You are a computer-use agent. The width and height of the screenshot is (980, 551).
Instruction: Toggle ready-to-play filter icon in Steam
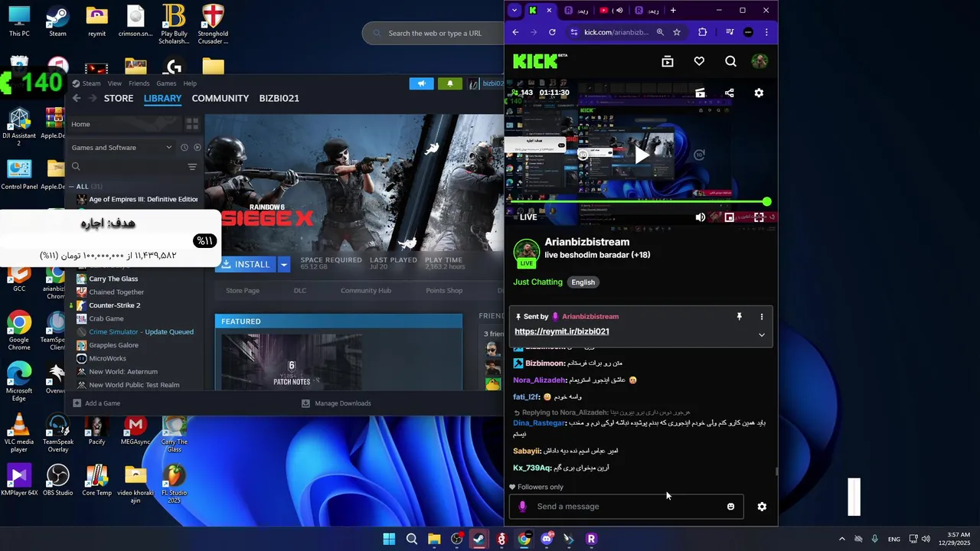197,148
